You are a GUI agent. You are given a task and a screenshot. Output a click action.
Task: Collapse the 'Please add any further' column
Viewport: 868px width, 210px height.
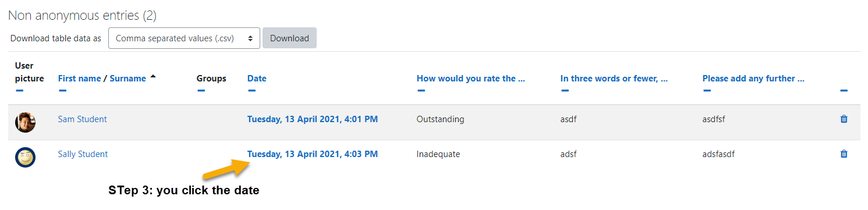coord(707,91)
